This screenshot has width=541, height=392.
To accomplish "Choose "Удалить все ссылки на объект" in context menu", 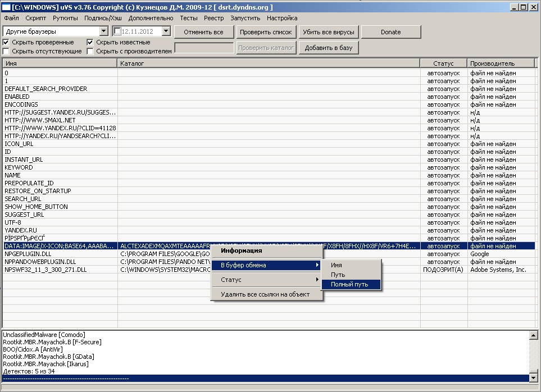I will [x=265, y=294].
